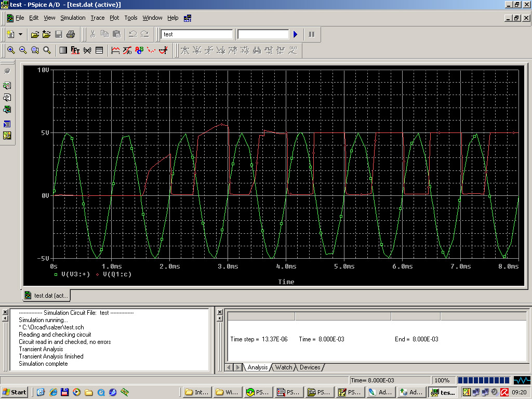The image size is (532, 399).
Task: Click the Cursor Trough icon
Action: pyautogui.click(x=197, y=50)
